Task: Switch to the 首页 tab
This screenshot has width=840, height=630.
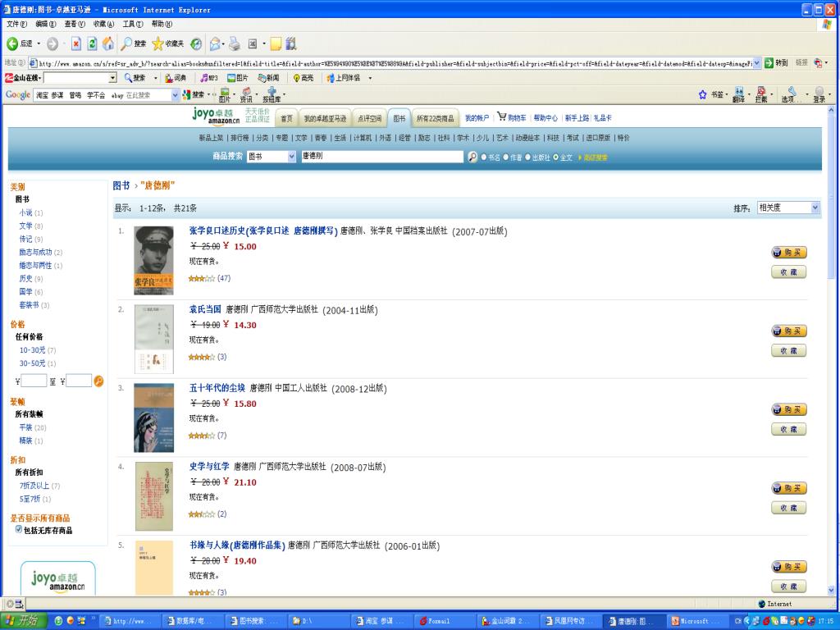Action: (286, 118)
